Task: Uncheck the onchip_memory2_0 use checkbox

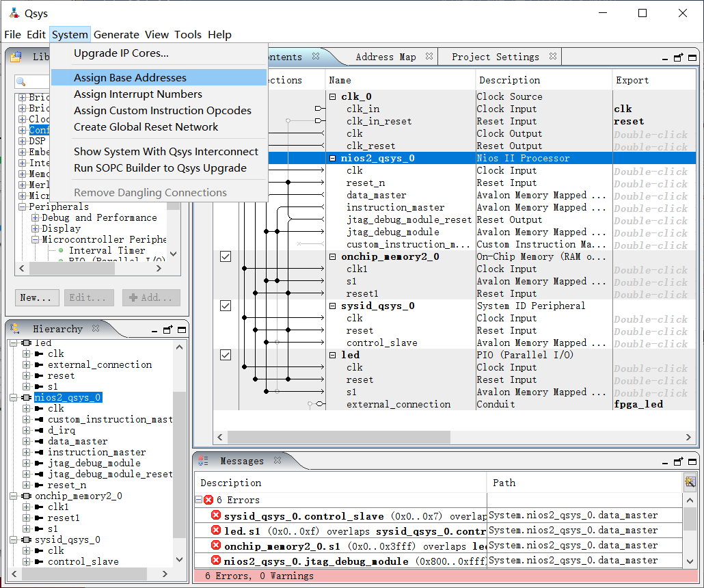Action: tap(226, 256)
